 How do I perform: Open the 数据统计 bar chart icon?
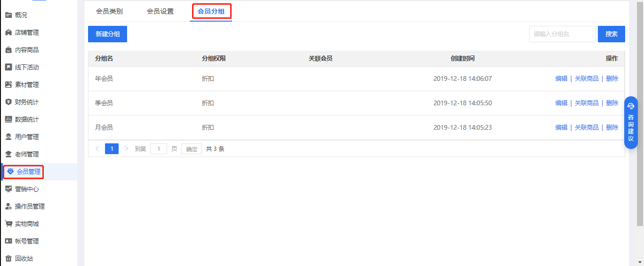[8, 119]
